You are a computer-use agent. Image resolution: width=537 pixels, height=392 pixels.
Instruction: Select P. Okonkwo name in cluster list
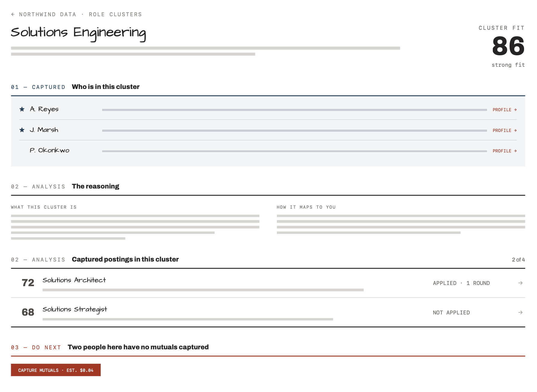pyautogui.click(x=50, y=150)
